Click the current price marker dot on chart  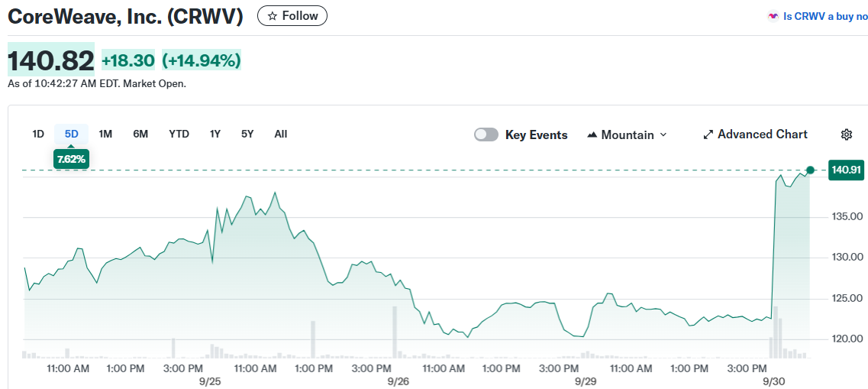pos(811,170)
